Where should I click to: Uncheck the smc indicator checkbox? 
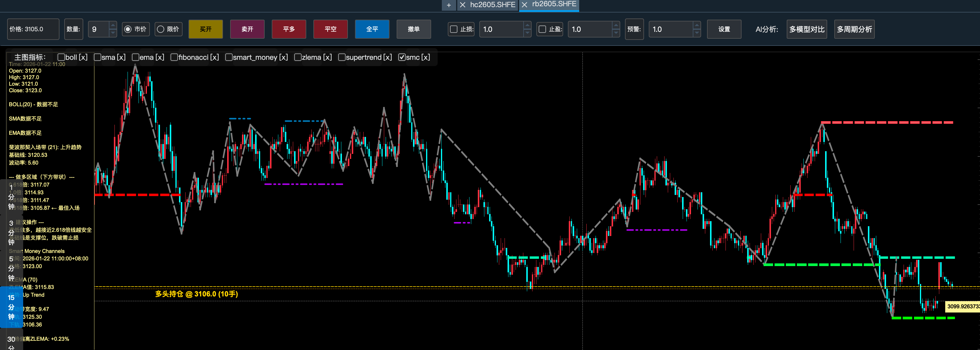(402, 57)
